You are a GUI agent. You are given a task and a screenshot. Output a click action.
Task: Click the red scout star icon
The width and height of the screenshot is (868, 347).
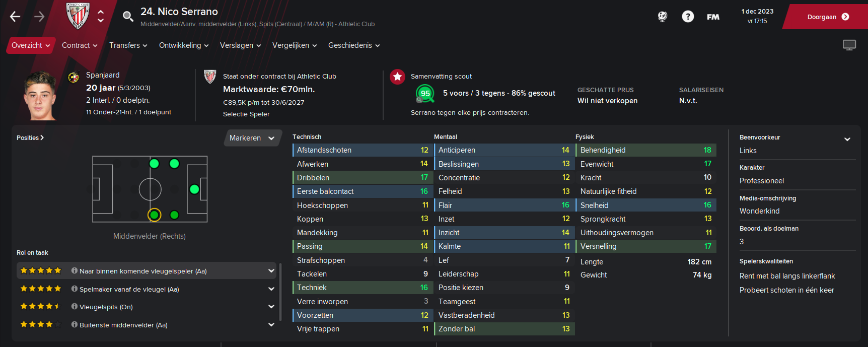pyautogui.click(x=398, y=77)
